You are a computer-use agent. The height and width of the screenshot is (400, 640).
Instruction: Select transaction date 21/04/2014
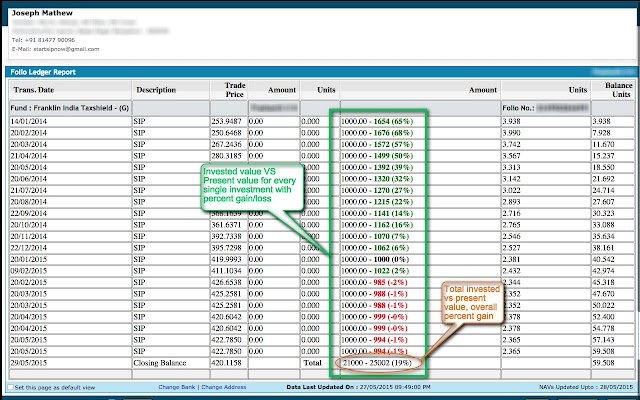tap(29, 156)
